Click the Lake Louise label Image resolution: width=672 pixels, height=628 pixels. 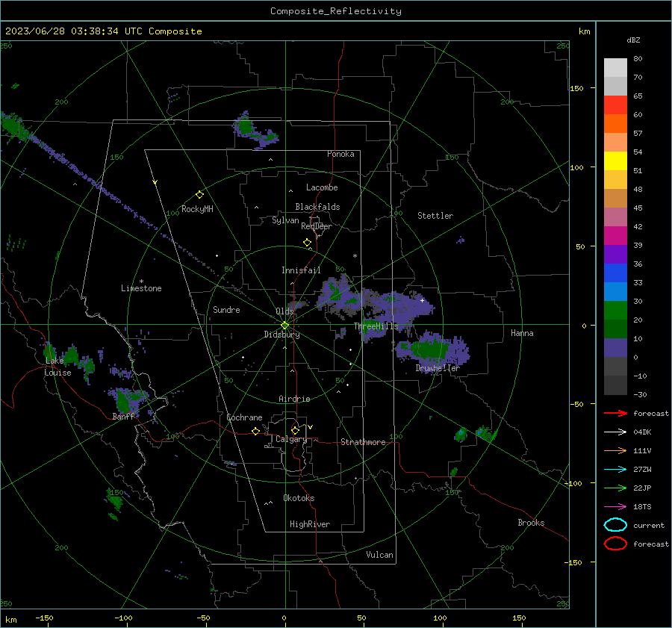click(x=57, y=367)
